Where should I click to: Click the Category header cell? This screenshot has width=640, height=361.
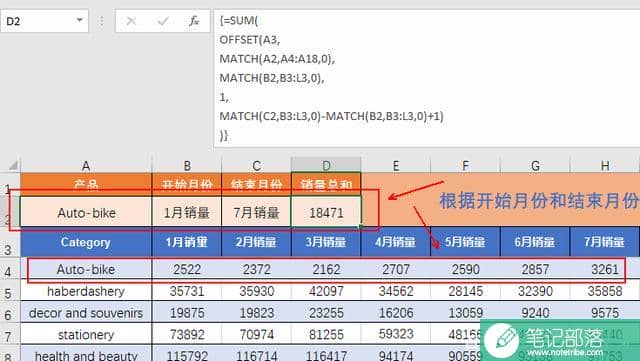pyautogui.click(x=86, y=242)
